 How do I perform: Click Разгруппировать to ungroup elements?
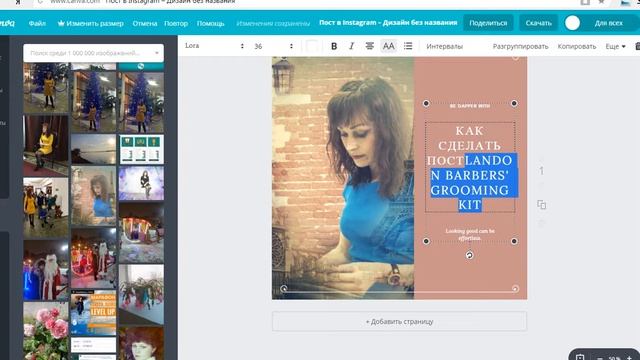[x=520, y=47]
